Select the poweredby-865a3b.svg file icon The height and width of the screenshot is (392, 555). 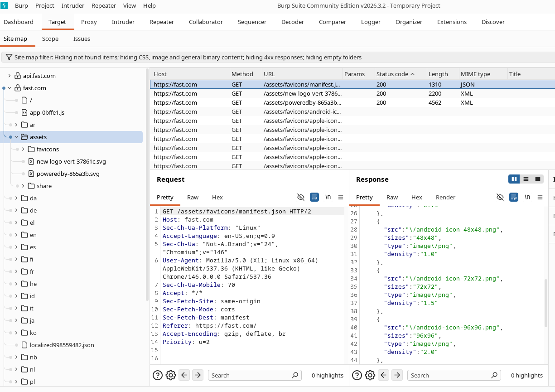(31, 174)
